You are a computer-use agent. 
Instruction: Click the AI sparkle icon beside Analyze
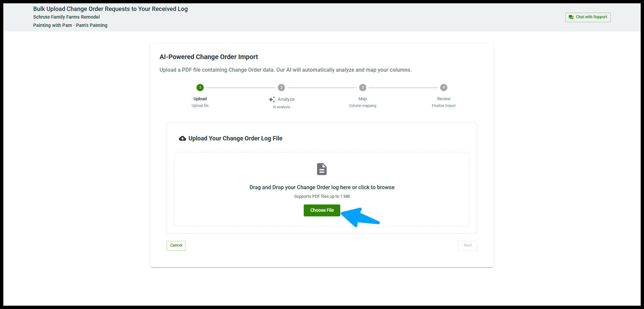click(272, 99)
